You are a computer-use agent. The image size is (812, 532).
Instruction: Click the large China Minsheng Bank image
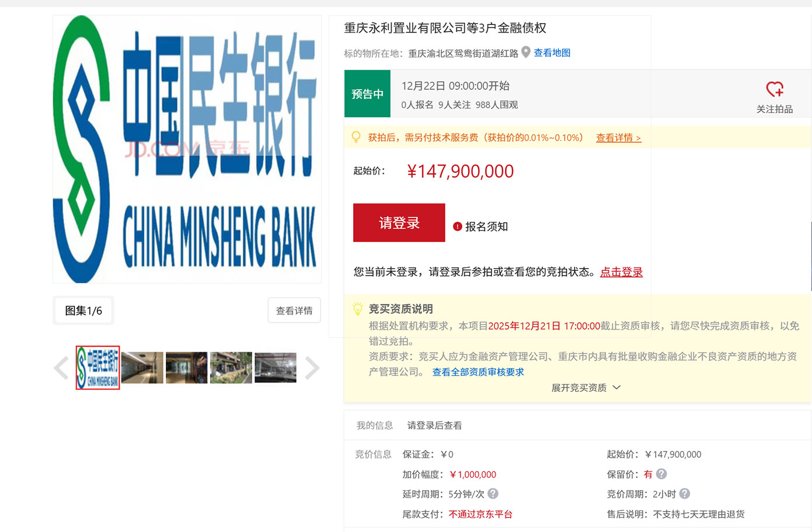(x=187, y=149)
